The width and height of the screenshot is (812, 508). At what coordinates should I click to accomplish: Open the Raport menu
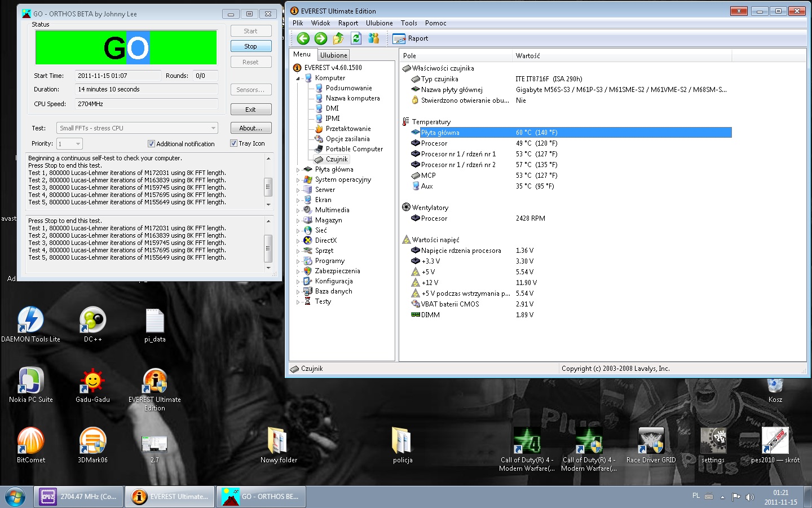(348, 23)
